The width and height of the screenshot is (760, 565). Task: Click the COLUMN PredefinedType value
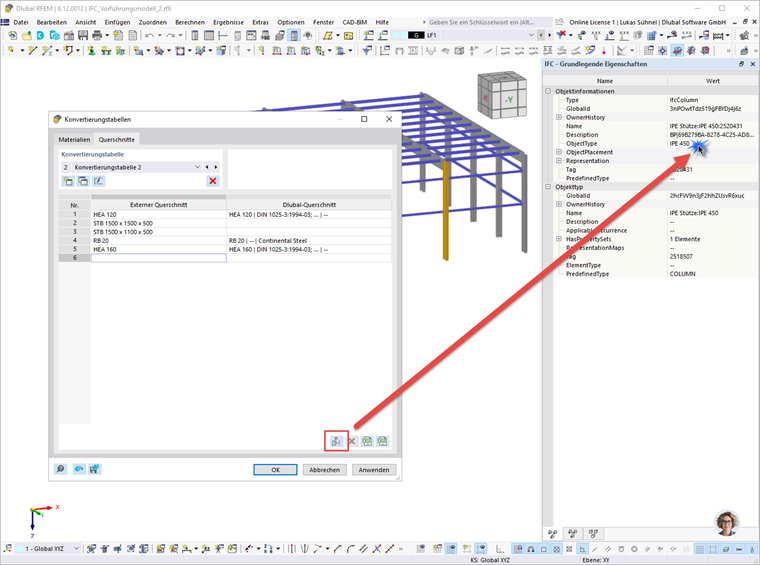click(x=682, y=274)
